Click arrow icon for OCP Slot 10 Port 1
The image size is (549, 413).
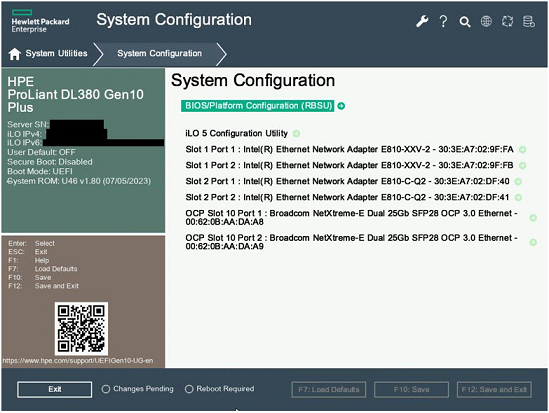coord(533,218)
